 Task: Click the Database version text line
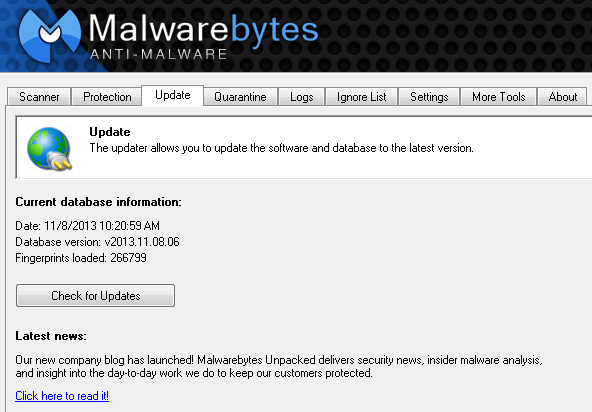97,242
